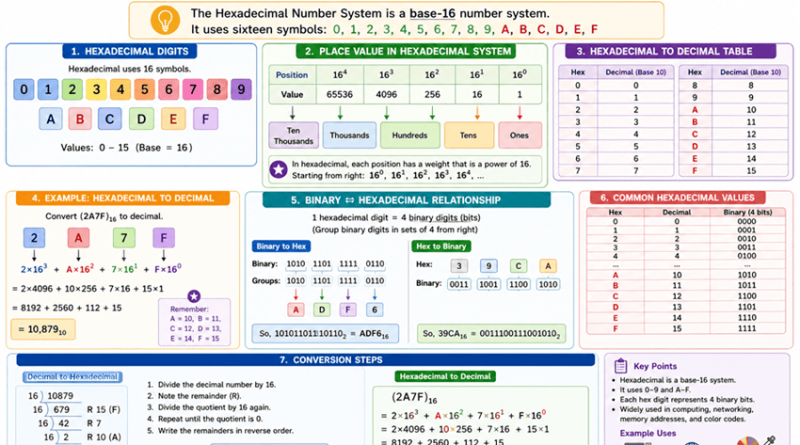Click the 'So, 39CA = 0011100111001010' result box
Image resolution: width=800 pixels, height=445 pixels.
[x=491, y=334]
